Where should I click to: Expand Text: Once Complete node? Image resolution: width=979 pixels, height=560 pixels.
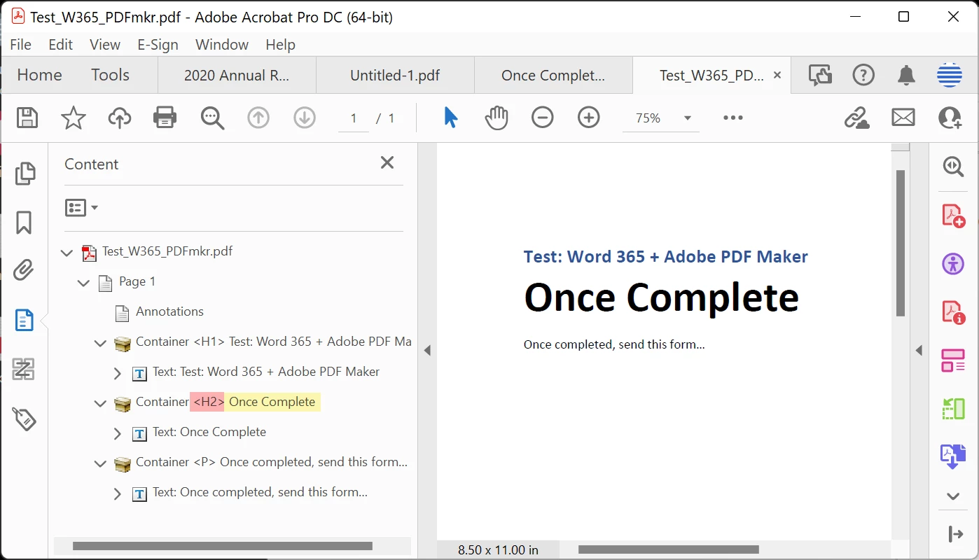[118, 433]
